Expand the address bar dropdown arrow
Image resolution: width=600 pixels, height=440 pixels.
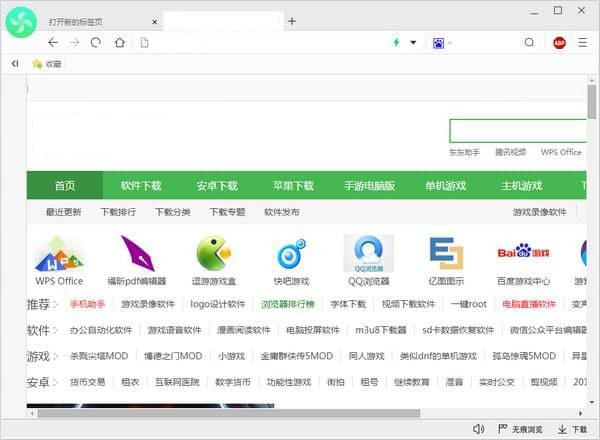coord(413,42)
